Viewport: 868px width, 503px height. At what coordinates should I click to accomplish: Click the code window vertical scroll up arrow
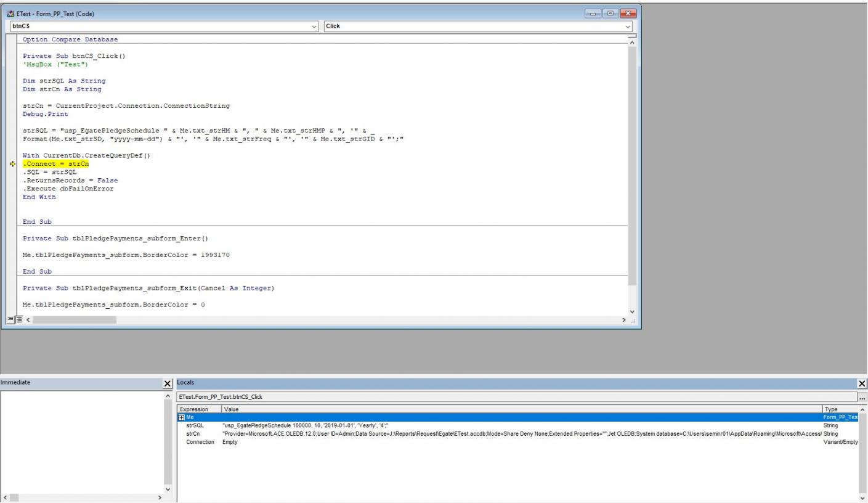click(631, 42)
